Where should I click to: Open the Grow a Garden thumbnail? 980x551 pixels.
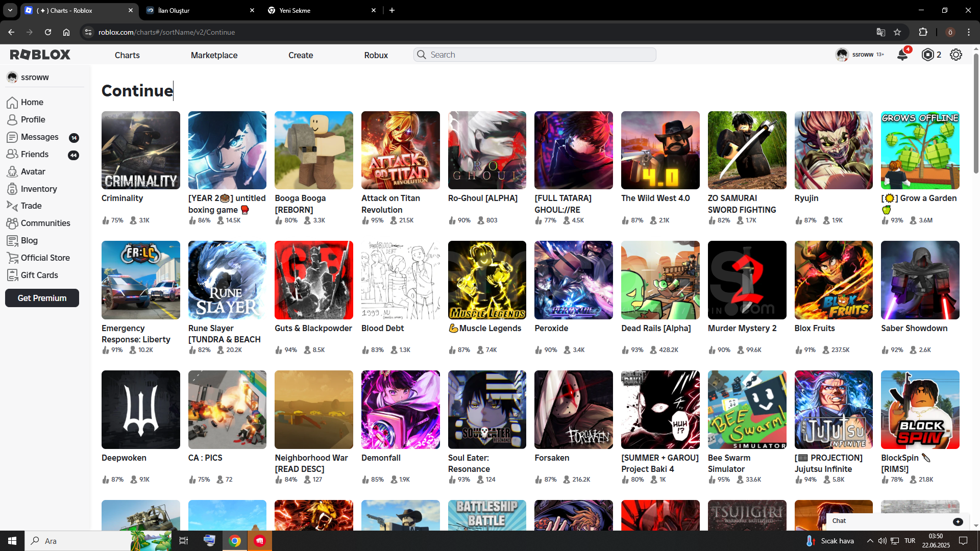[x=920, y=151]
